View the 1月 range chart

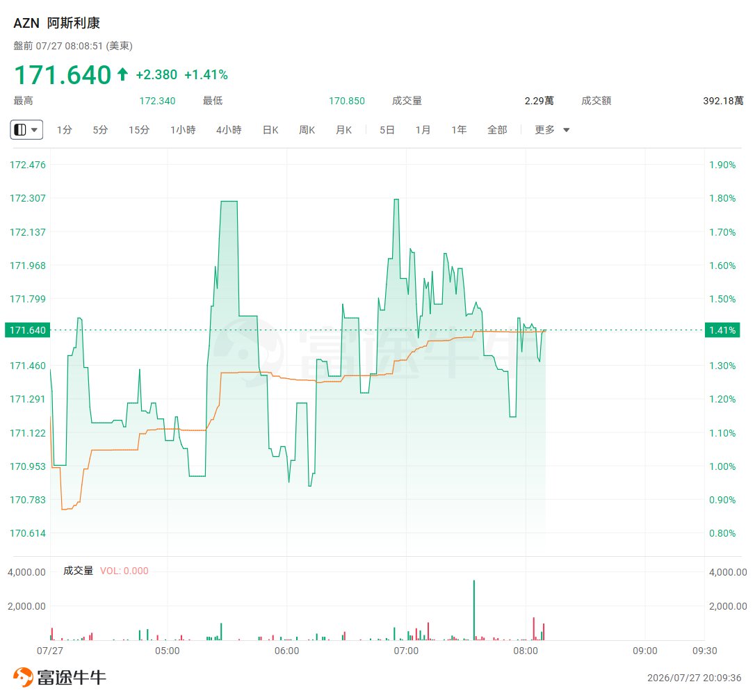click(423, 130)
